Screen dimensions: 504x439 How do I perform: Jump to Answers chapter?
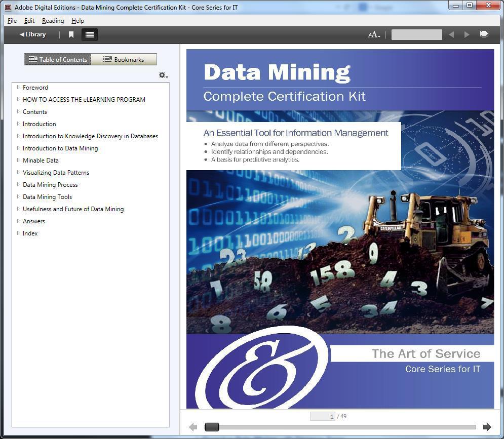click(34, 221)
